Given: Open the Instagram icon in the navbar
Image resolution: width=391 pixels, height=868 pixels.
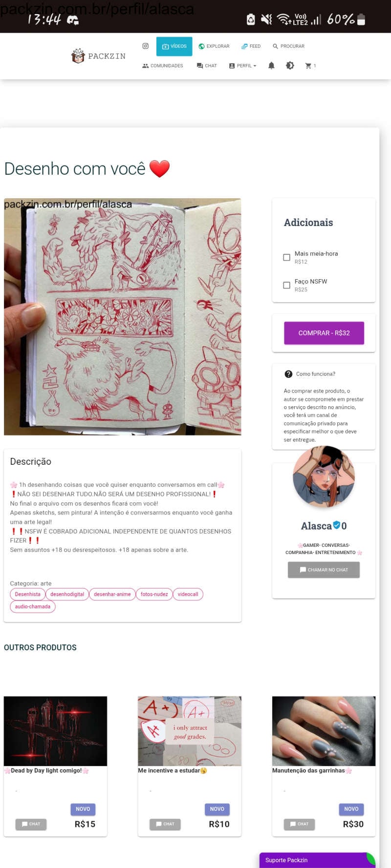Looking at the screenshot, I should pos(145,46).
